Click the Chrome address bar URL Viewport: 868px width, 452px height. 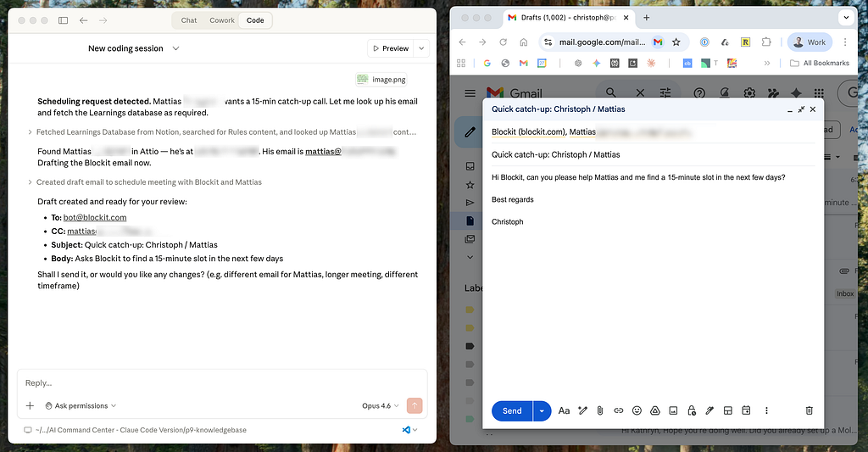602,42
